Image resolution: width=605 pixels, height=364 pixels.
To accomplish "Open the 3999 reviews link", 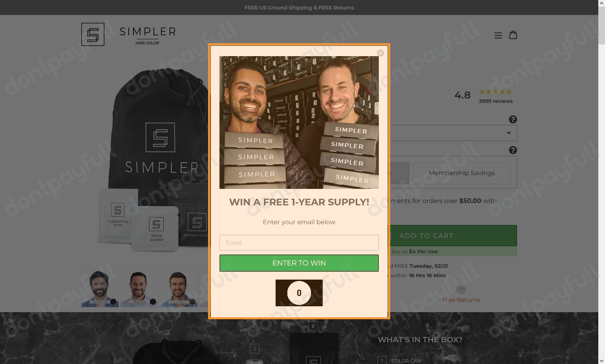I will (x=495, y=101).
